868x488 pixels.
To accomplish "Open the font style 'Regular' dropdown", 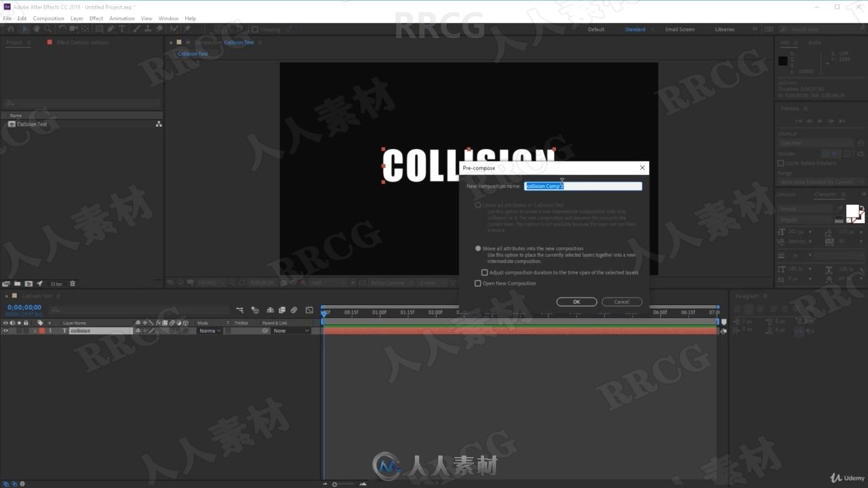I will 806,220.
